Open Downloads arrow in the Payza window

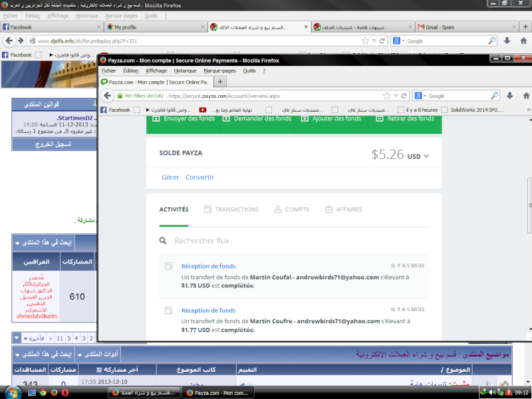click(x=509, y=96)
